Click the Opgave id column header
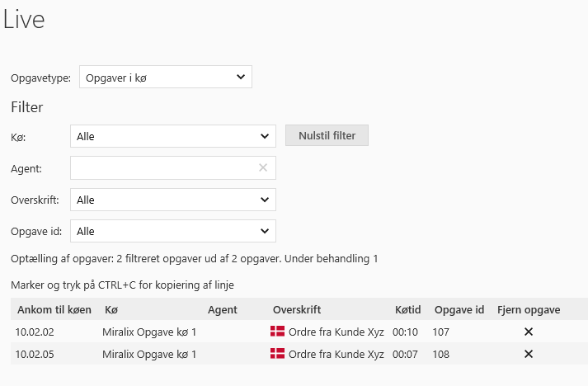The image size is (588, 386). 459,310
